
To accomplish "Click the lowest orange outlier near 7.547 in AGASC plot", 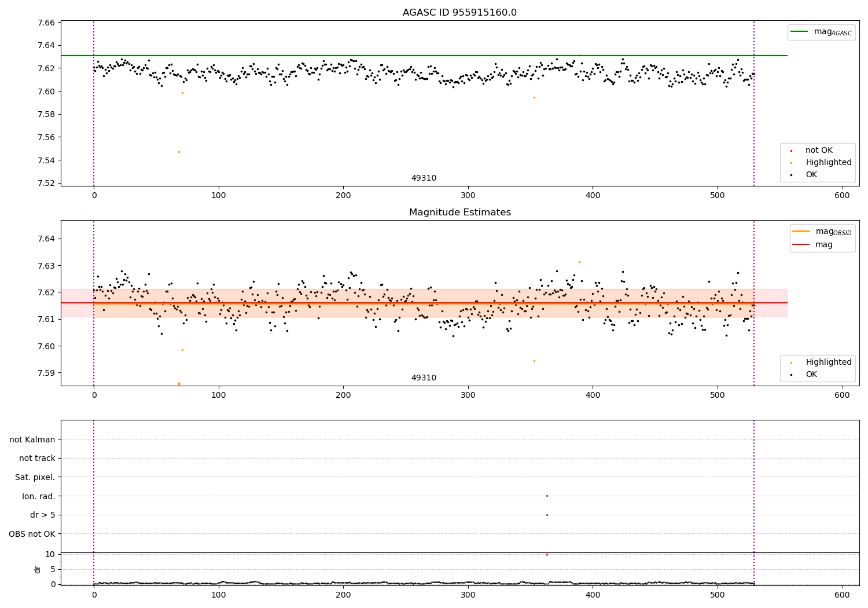I will click(x=179, y=152).
